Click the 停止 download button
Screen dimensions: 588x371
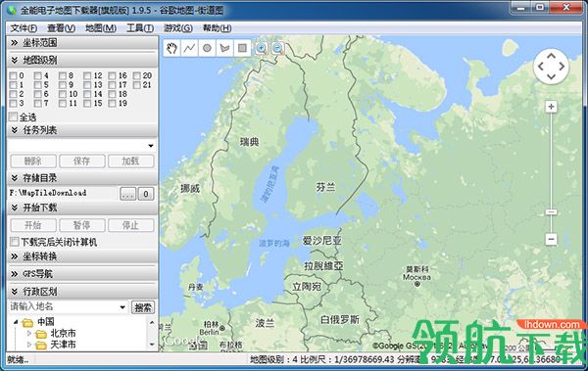(131, 225)
